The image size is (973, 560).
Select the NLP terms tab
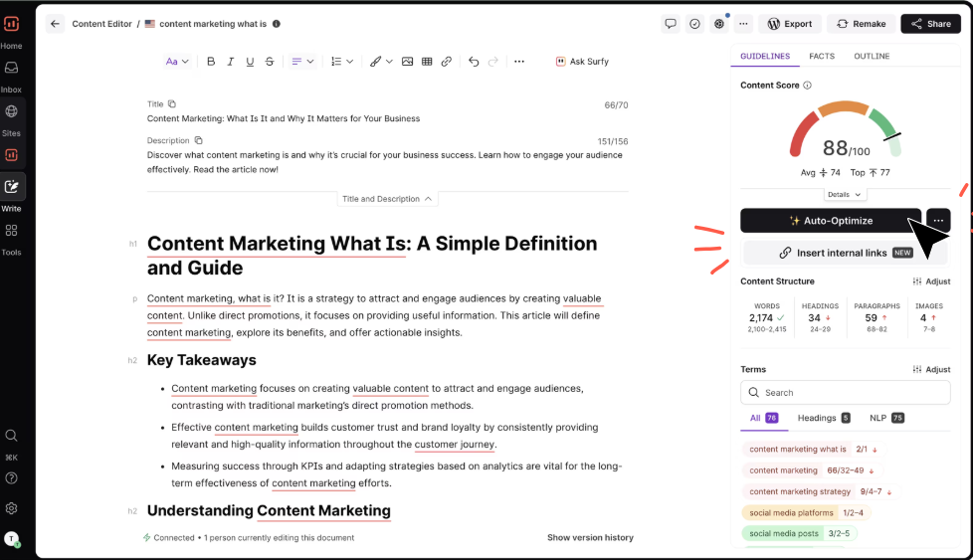click(885, 419)
